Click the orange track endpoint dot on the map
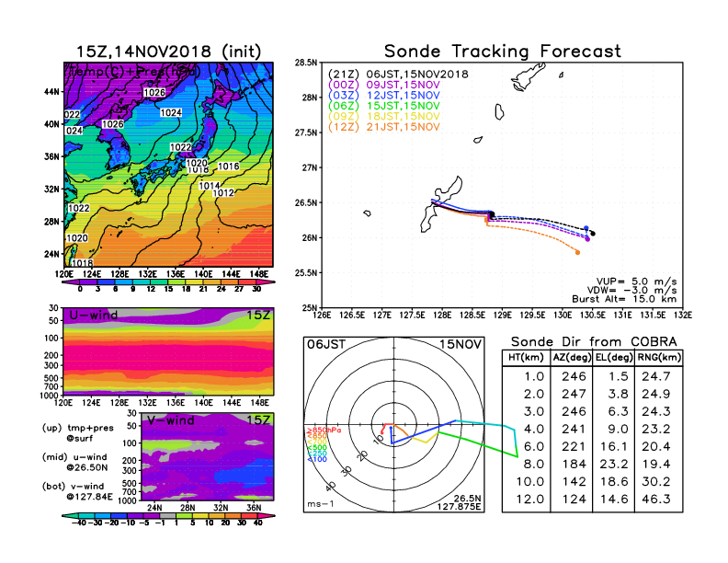The width and height of the screenshot is (728, 563). (x=577, y=253)
